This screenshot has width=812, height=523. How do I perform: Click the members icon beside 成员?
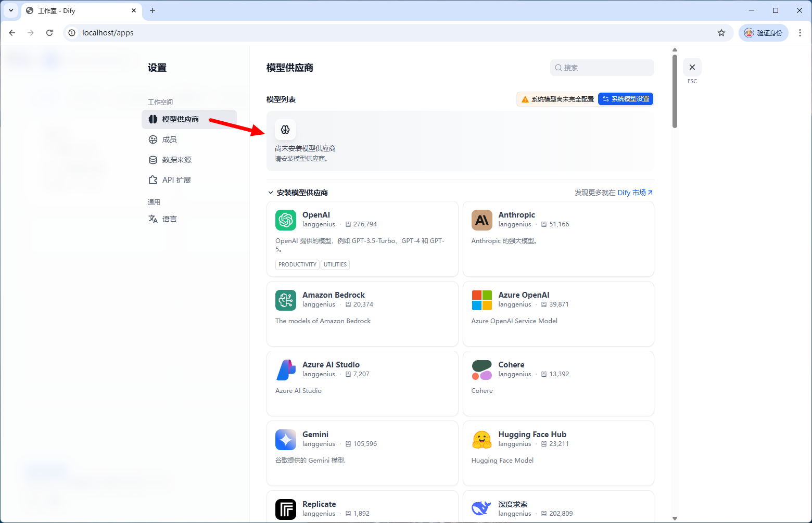pyautogui.click(x=153, y=139)
